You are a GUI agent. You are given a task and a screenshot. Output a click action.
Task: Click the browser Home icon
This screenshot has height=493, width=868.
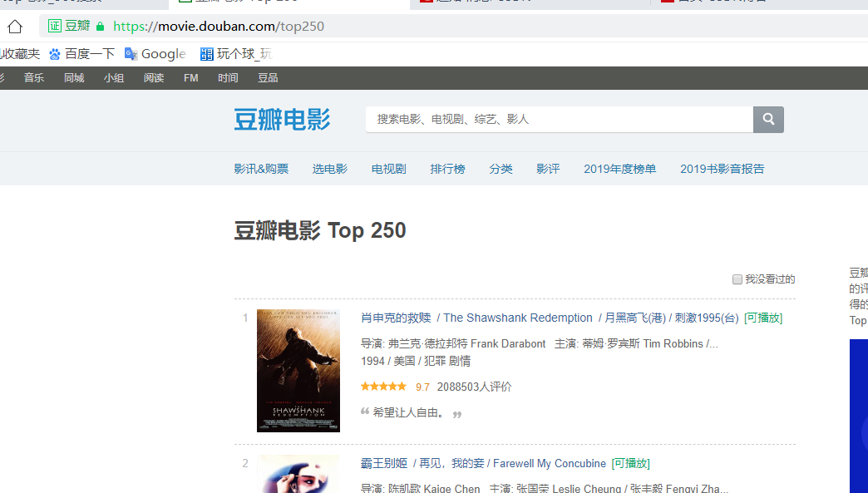[14, 26]
